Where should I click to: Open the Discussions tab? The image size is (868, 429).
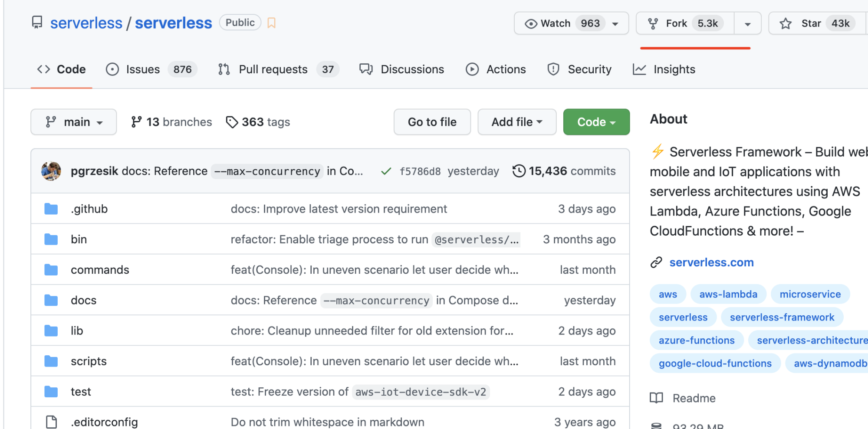tap(402, 69)
